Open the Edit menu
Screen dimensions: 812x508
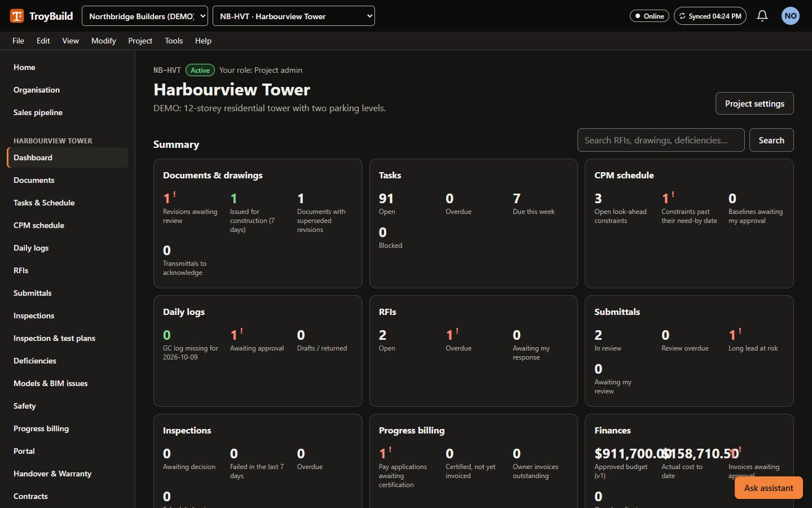pos(43,41)
